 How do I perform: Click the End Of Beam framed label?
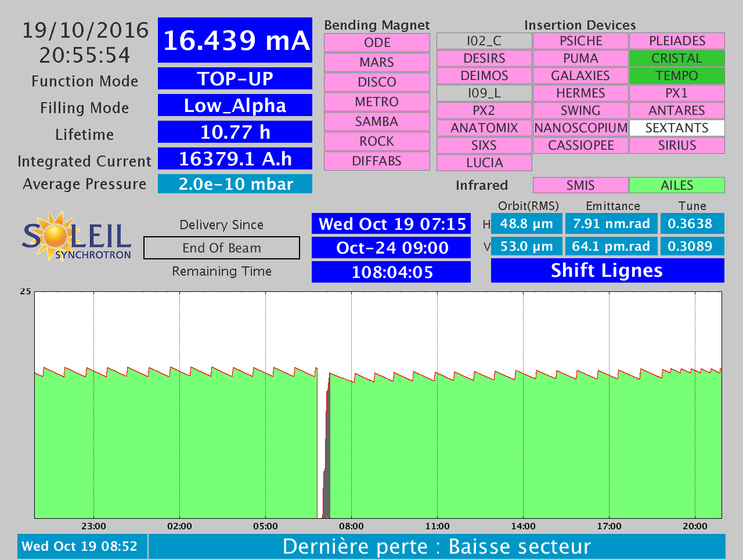click(222, 248)
